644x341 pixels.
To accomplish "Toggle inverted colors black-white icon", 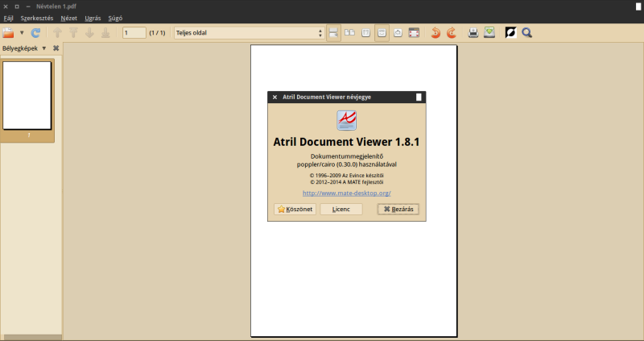I will click(510, 32).
